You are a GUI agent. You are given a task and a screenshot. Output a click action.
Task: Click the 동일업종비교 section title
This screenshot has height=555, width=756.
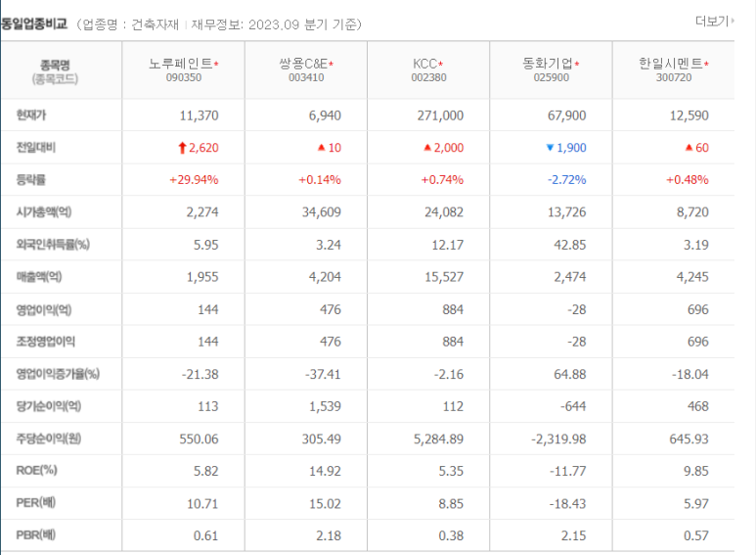(x=34, y=23)
